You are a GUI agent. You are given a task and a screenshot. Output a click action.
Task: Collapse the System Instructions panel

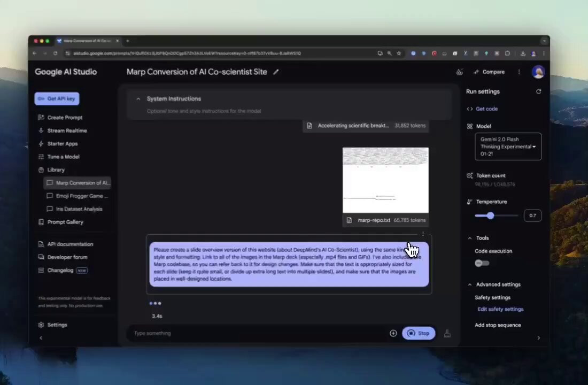pos(138,99)
